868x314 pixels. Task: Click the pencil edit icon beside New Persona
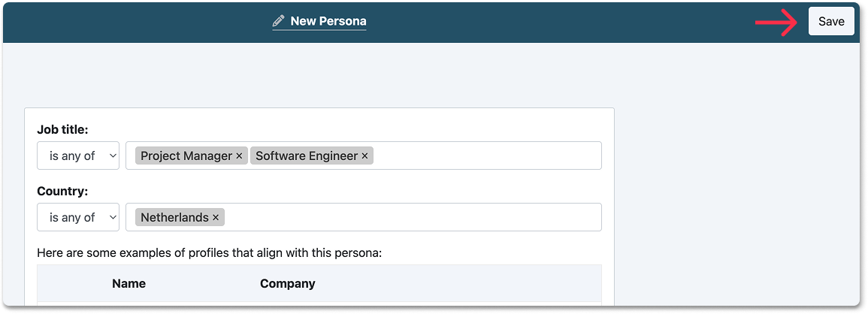coord(279,21)
